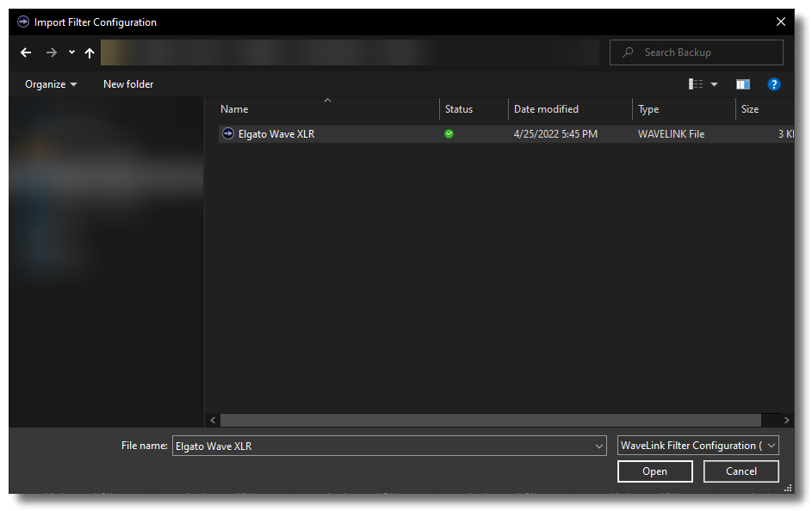Click the Elgato Wave XLR file icon
812x511 pixels.
228,133
